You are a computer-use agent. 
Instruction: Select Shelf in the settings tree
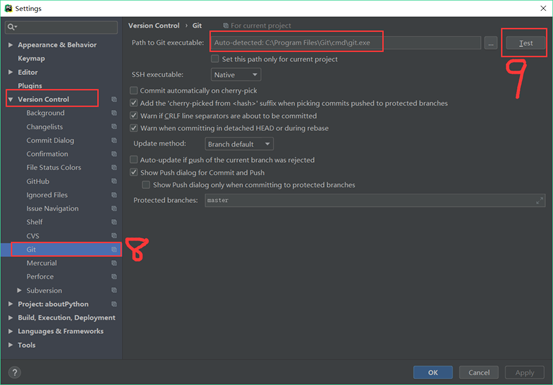pyautogui.click(x=34, y=222)
